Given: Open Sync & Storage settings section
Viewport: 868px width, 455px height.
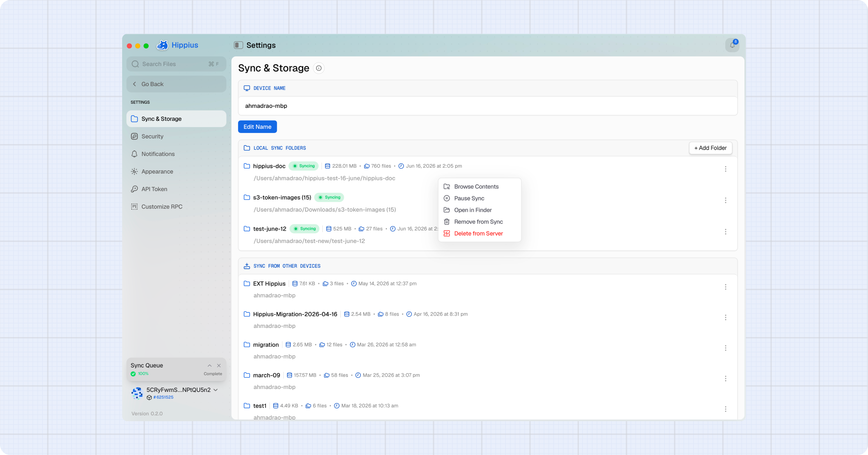Looking at the screenshot, I should tap(176, 119).
